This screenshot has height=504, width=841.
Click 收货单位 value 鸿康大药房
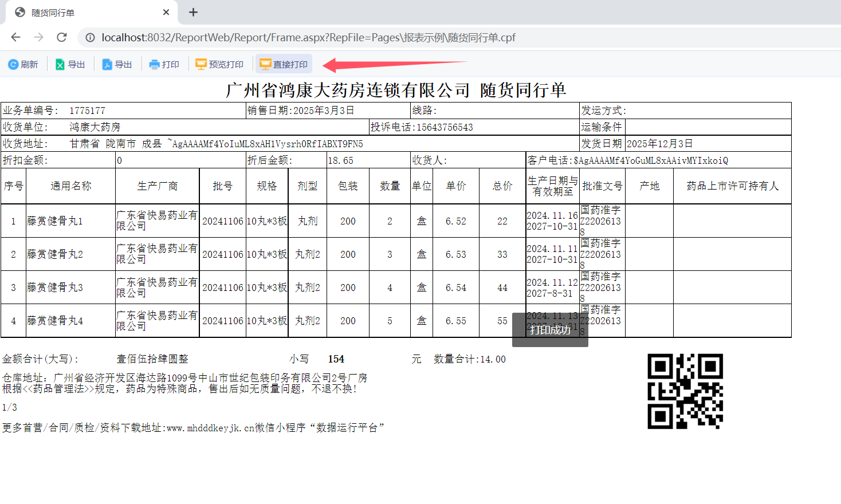click(95, 127)
